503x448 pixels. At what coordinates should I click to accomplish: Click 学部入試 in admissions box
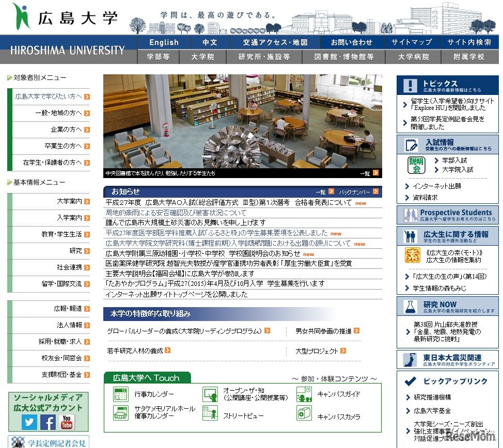pyautogui.click(x=454, y=160)
